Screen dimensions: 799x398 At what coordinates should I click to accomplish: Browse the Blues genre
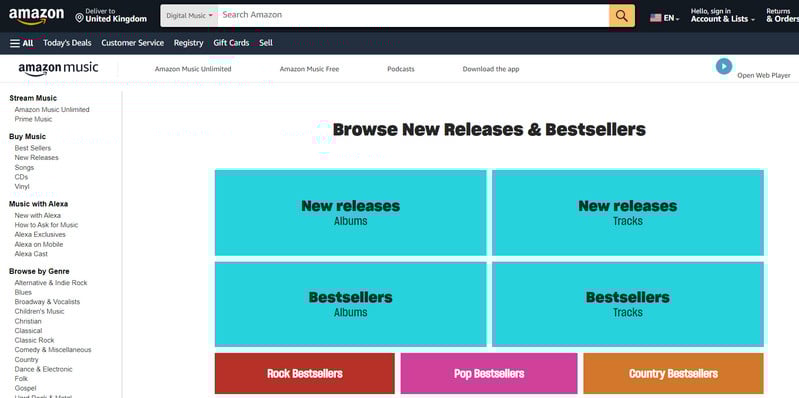coord(23,293)
